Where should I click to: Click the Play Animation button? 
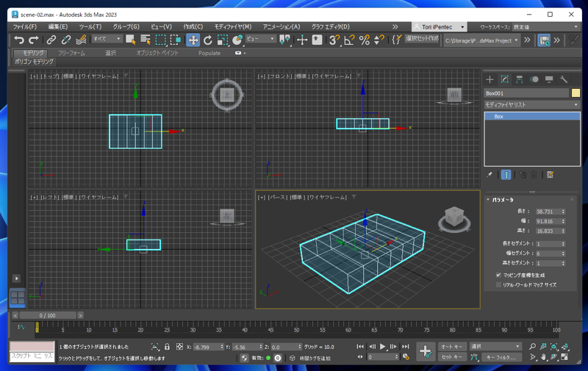click(382, 347)
